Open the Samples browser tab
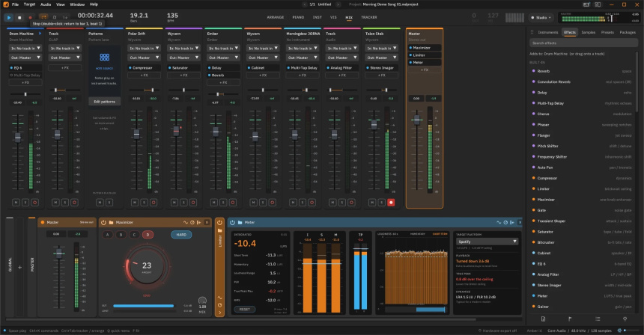 pyautogui.click(x=588, y=32)
